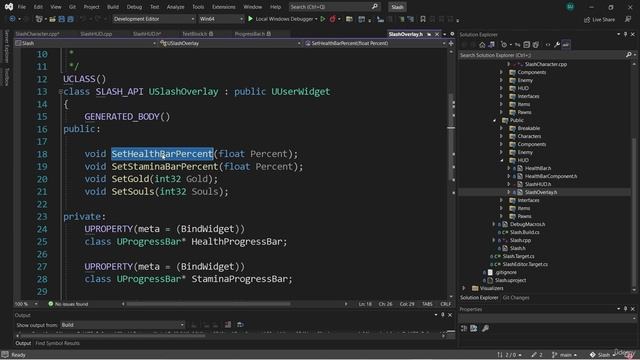The height and width of the screenshot is (360, 640).
Task: Click Pending Changes Filter clock icon
Action: pyautogui.click(x=504, y=44)
